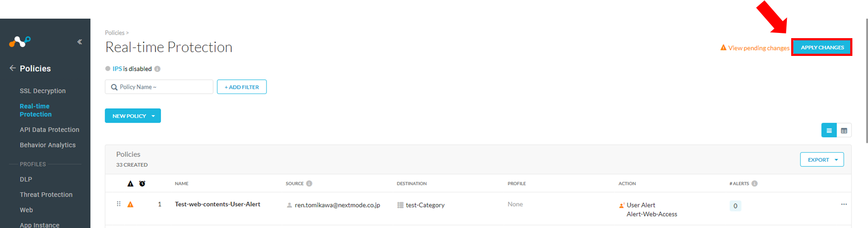Switch to compact list view
The height and width of the screenshot is (228, 868).
click(829, 130)
